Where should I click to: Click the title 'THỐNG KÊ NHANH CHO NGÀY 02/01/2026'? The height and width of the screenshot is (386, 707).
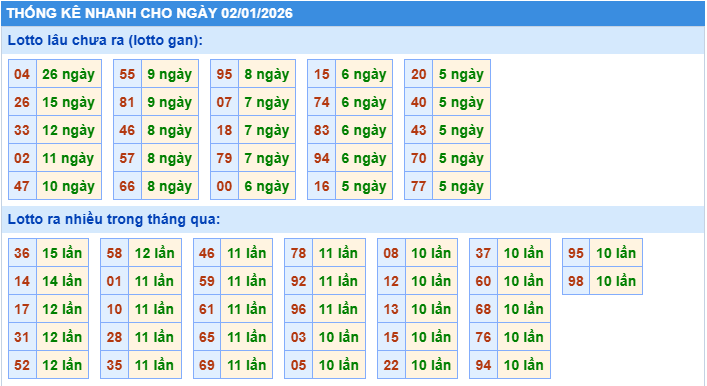pyautogui.click(x=150, y=13)
